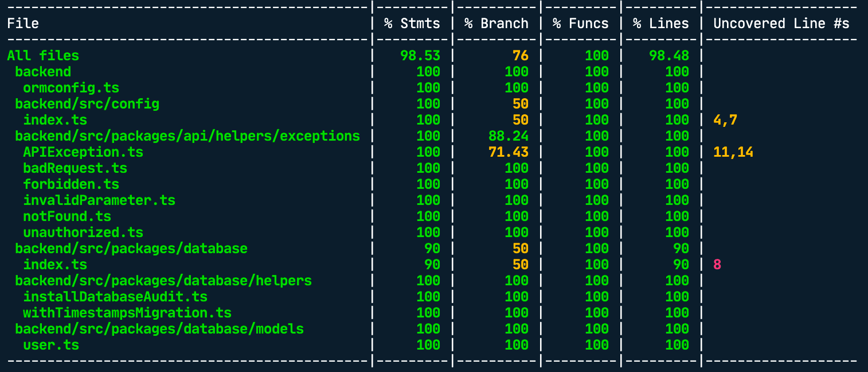Click the '% Funcs' column header

pos(581,24)
